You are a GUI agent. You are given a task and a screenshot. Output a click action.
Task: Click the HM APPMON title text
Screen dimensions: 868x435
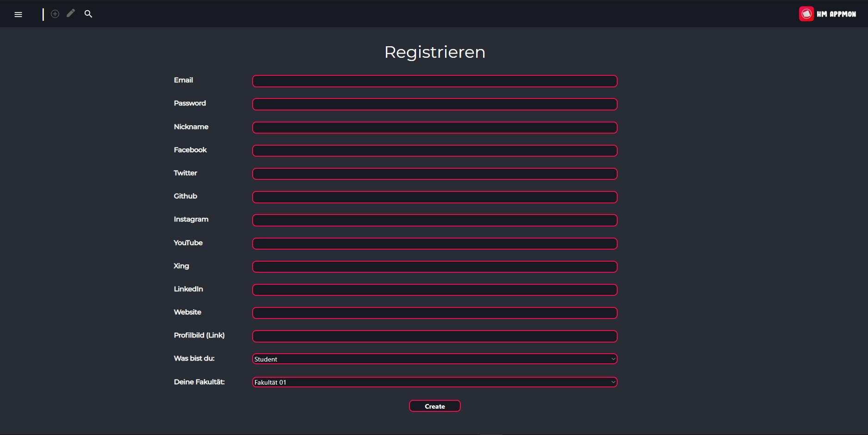coord(836,14)
